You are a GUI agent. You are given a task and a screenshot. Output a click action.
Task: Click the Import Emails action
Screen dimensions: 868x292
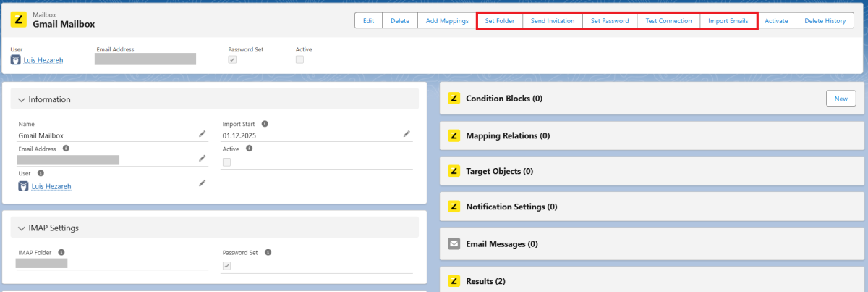point(728,21)
